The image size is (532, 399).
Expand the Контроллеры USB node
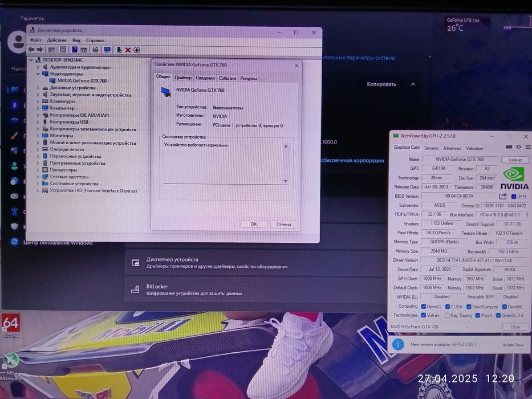click(x=38, y=122)
